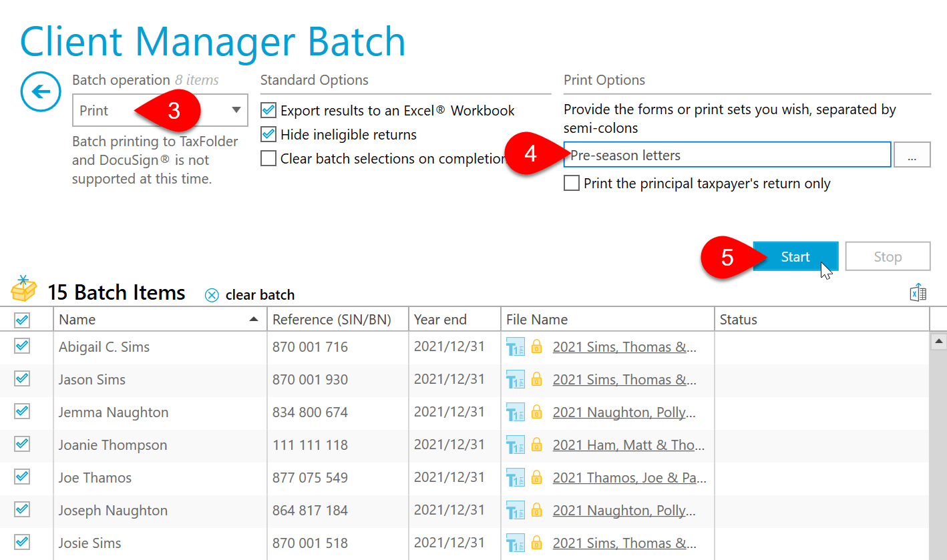947x560 pixels.
Task: Click the scrollbar up arrow of batch list
Action: point(938,342)
